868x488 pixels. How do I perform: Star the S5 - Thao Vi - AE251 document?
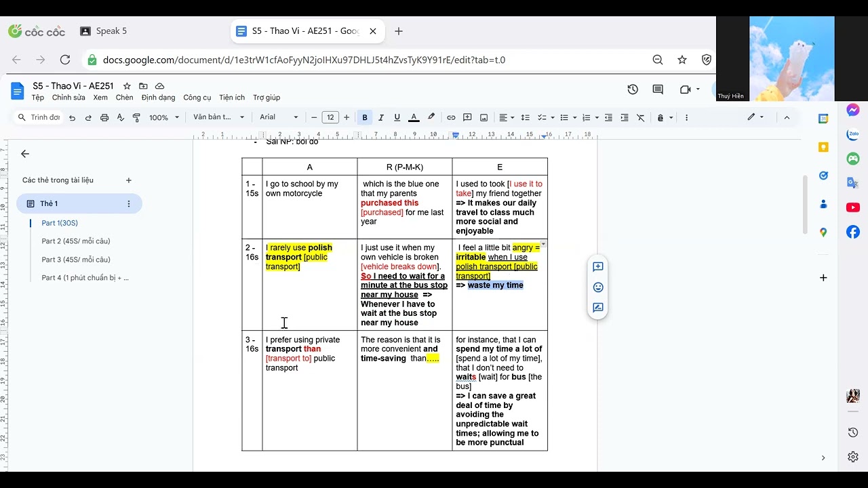tap(127, 86)
